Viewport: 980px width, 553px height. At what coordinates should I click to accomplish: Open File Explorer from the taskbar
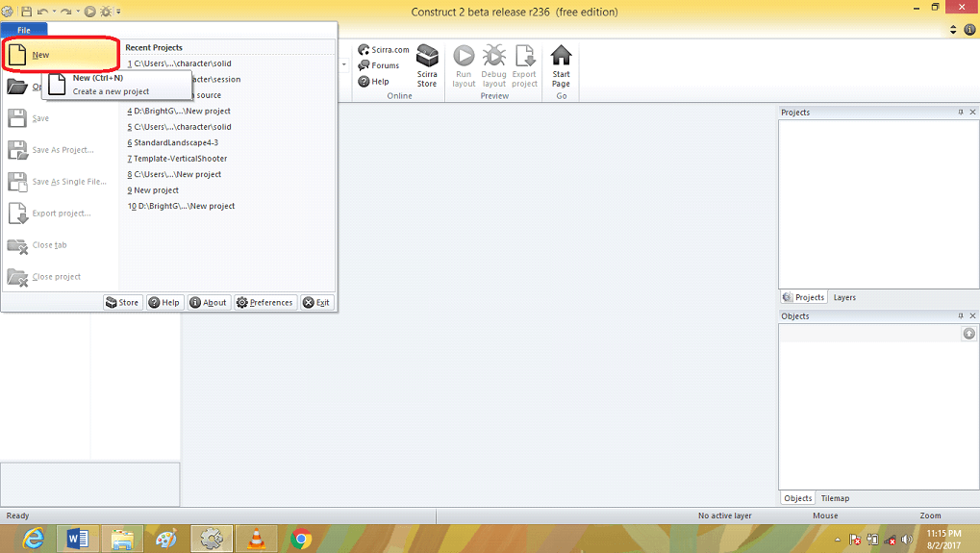click(x=122, y=539)
